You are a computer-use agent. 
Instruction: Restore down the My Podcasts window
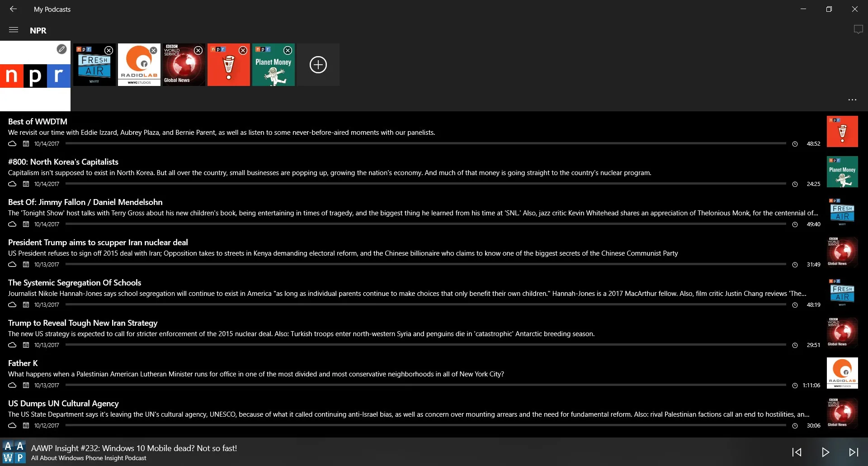coord(829,9)
